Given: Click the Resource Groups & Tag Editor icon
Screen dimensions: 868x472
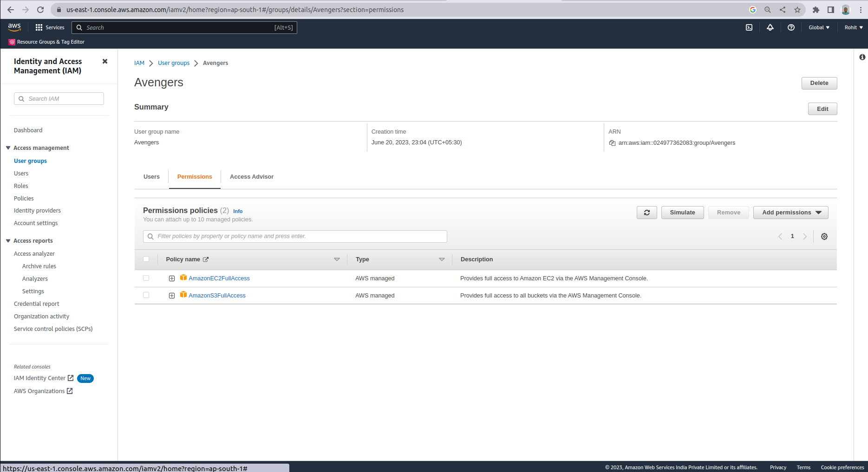Looking at the screenshot, I should (x=12, y=42).
